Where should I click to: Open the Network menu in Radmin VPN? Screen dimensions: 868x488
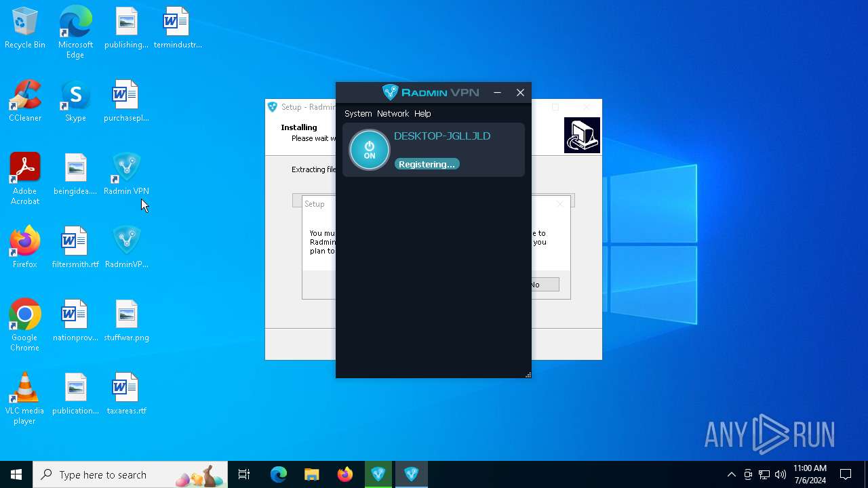[x=393, y=113]
